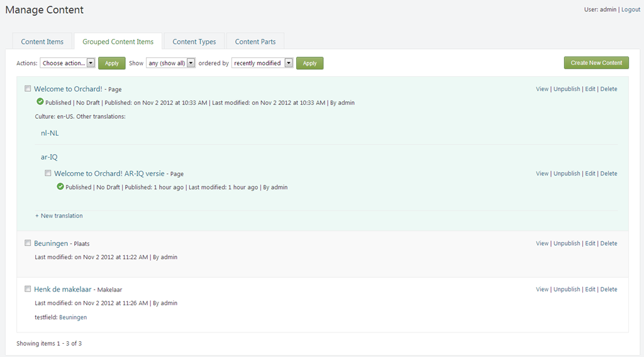Click the green published checkmark icon for Welcome to Orchard!
Image resolution: width=644 pixels, height=357 pixels.
click(40, 102)
